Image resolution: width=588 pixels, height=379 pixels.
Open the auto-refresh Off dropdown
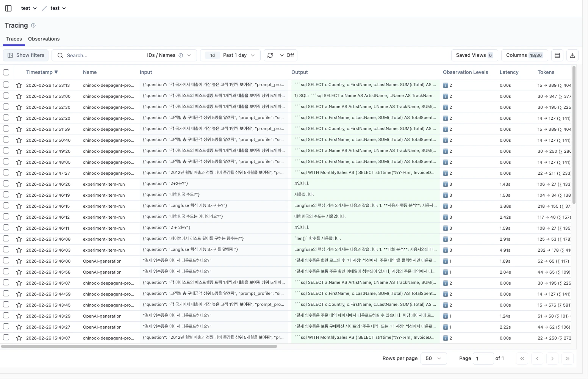coord(287,55)
